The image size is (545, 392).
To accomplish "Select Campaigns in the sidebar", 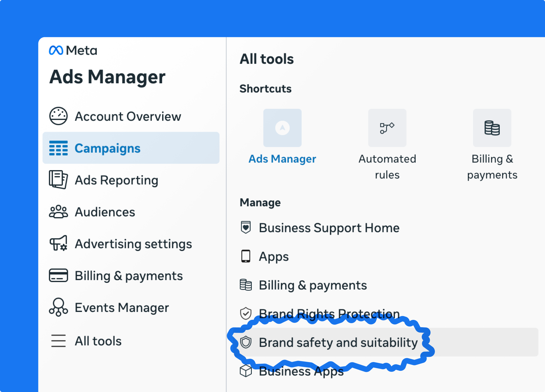I will 107,148.
